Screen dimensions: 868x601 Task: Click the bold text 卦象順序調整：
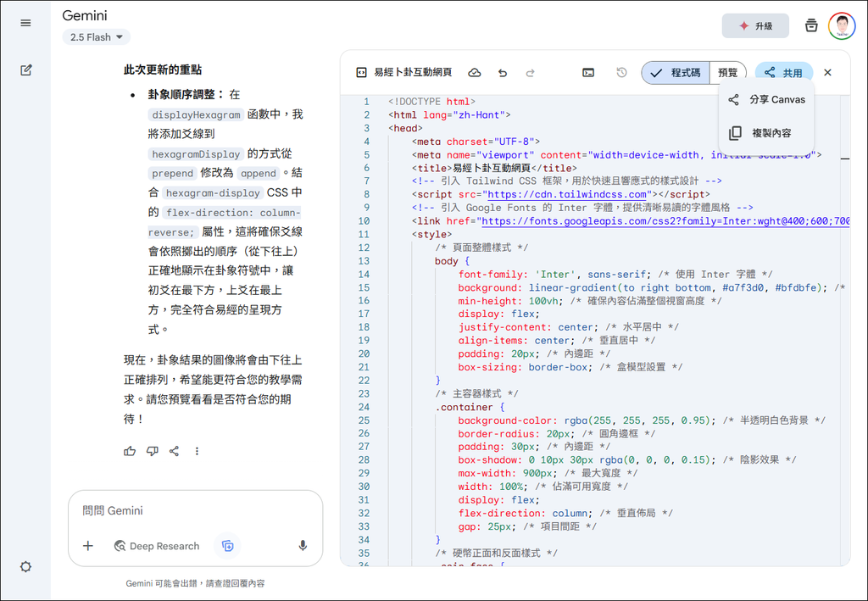186,95
